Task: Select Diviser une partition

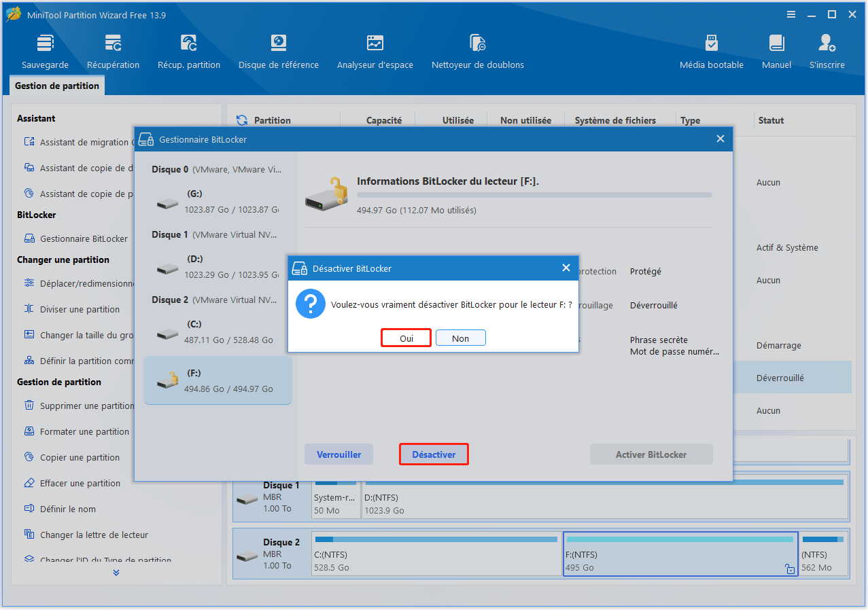Action: click(72, 309)
